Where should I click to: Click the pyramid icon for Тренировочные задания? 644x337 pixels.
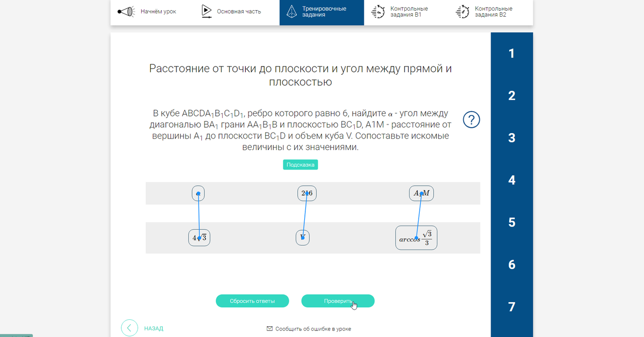click(291, 11)
